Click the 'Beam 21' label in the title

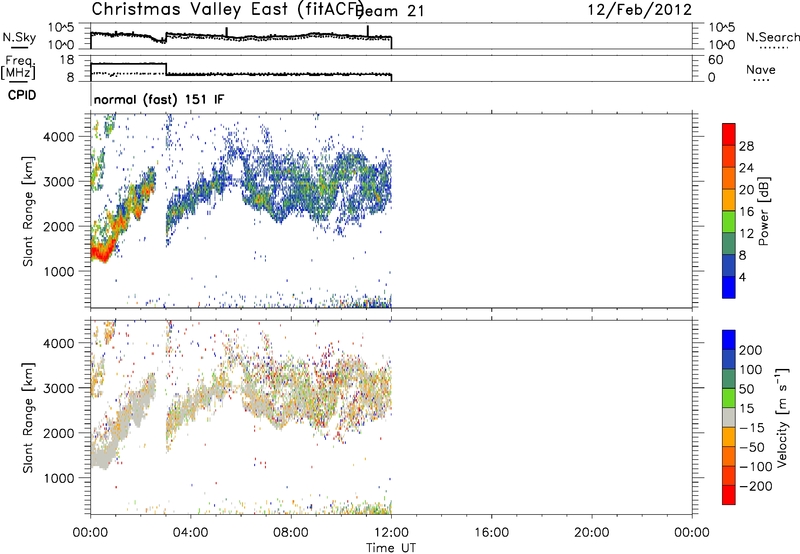point(390,11)
